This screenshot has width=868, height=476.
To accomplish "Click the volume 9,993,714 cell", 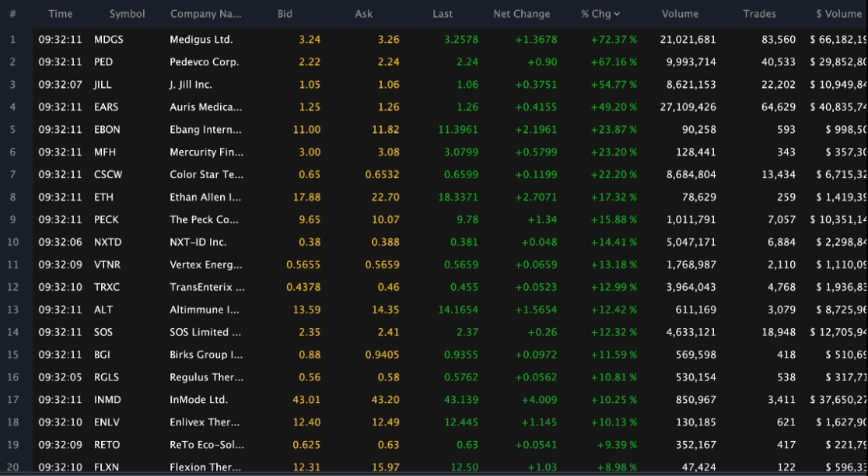I will [691, 62].
